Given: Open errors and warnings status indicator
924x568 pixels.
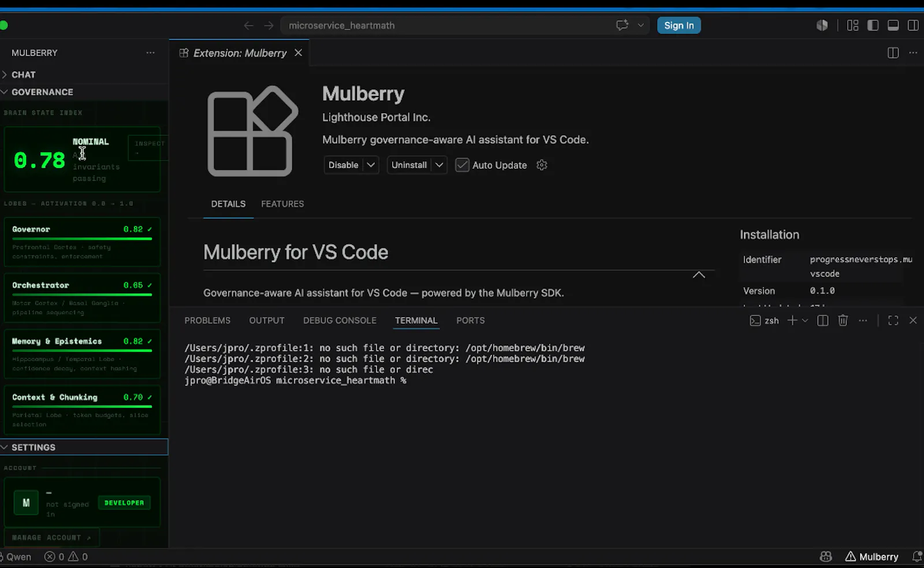Looking at the screenshot, I should click(x=66, y=557).
